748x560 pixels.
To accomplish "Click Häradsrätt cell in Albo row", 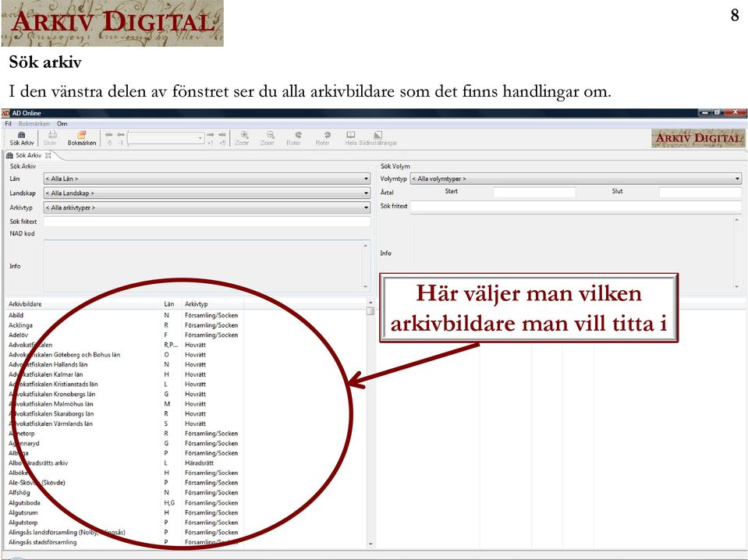I will tap(200, 463).
